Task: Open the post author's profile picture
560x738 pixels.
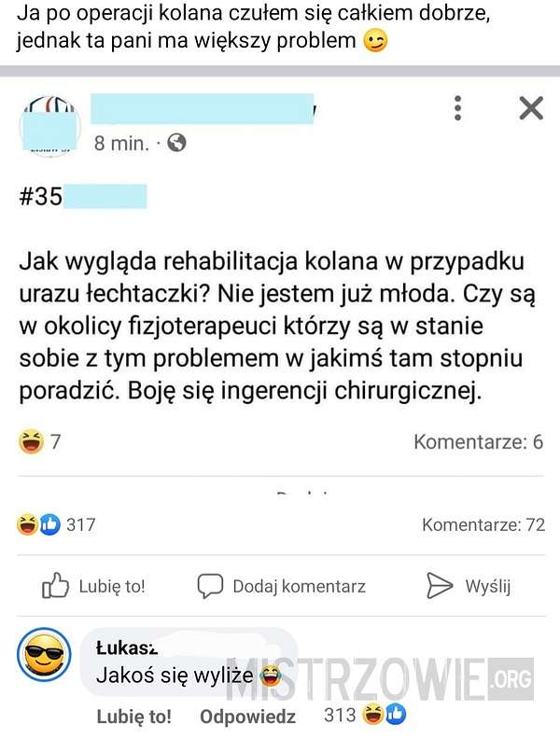Action: (x=49, y=124)
